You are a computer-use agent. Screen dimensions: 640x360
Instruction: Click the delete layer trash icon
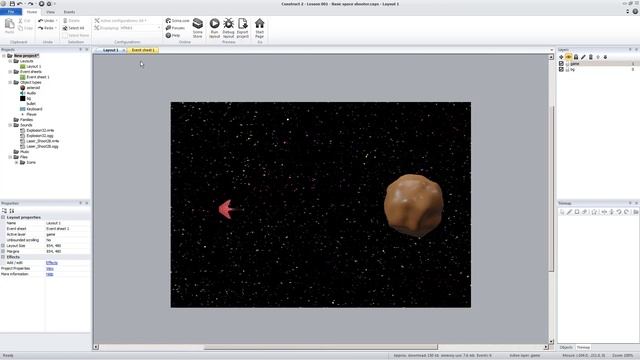tap(591, 57)
